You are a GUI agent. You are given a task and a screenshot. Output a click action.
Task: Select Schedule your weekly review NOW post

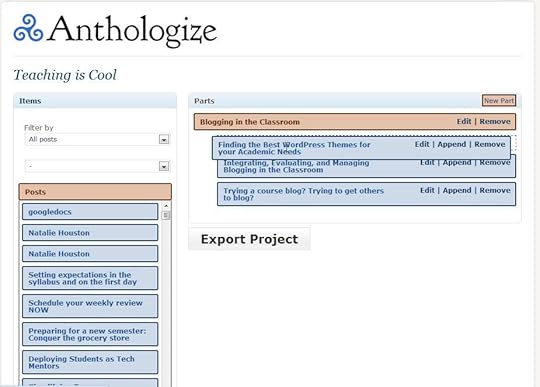coord(90,306)
